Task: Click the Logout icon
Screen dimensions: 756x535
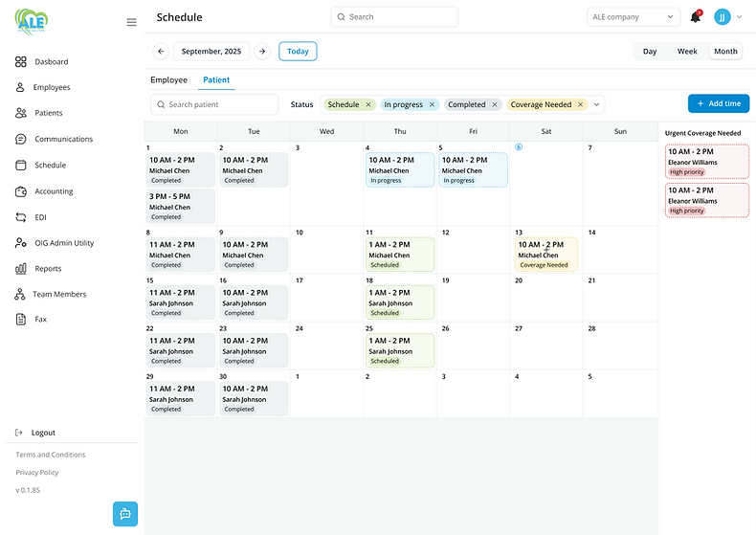Action: point(19,433)
